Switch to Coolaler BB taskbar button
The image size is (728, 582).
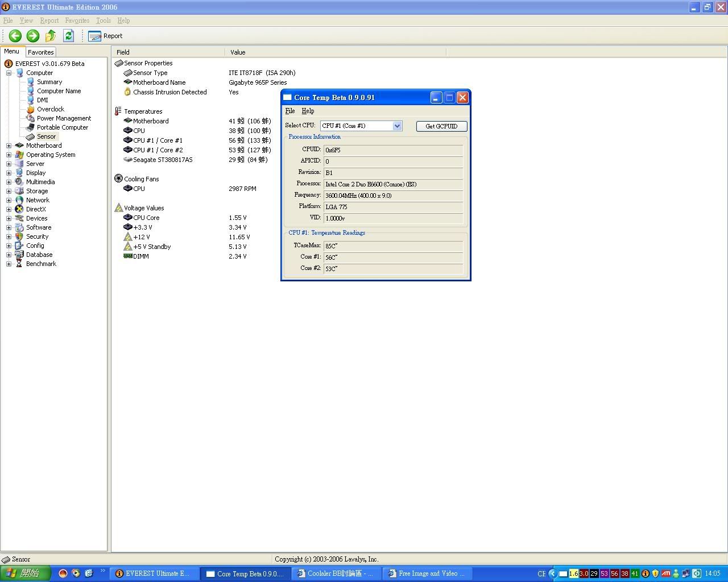pos(337,573)
